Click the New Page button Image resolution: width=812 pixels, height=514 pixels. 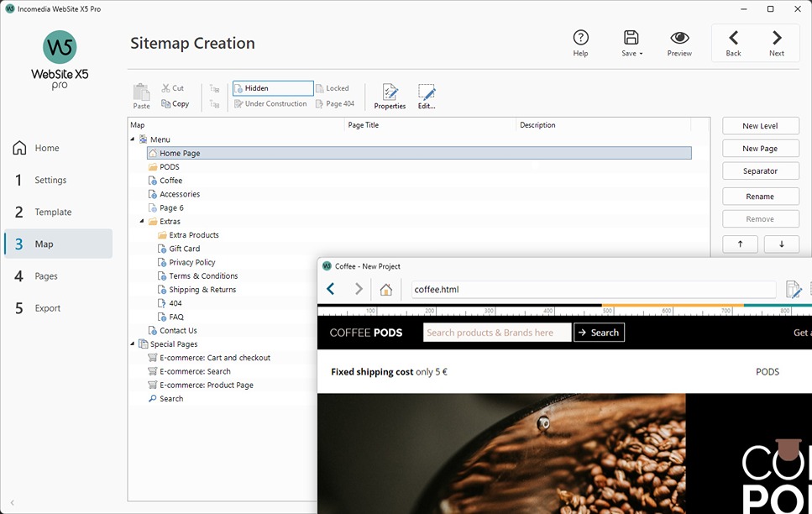[760, 148]
